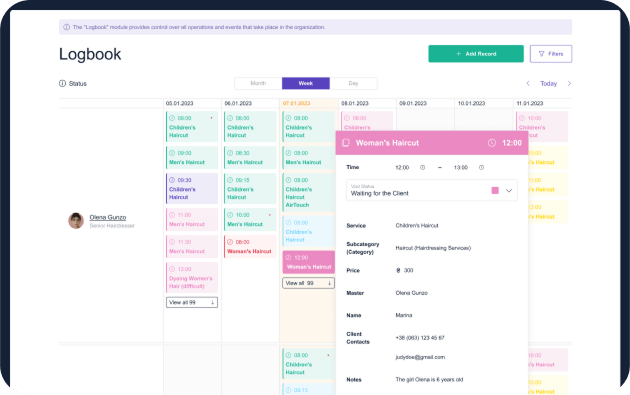Click the info icon in Logbook banner
This screenshot has width=630, height=395.
(x=67, y=27)
